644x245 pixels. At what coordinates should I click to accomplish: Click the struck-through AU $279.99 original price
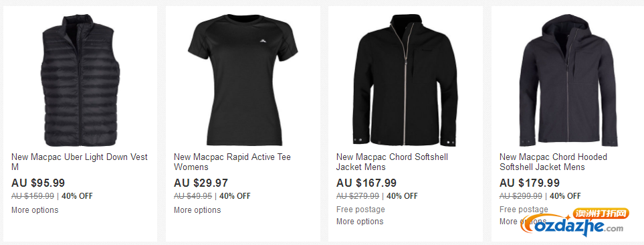(358, 196)
